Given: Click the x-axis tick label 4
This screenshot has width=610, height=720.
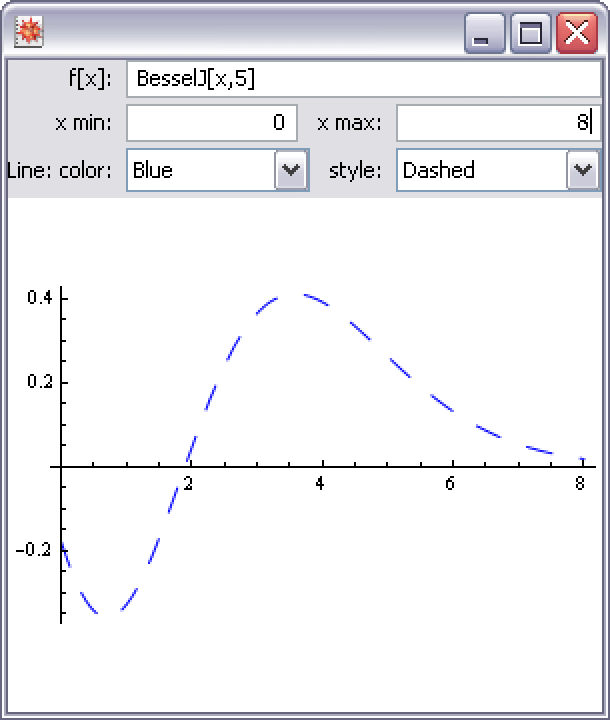Looking at the screenshot, I should coord(319,484).
